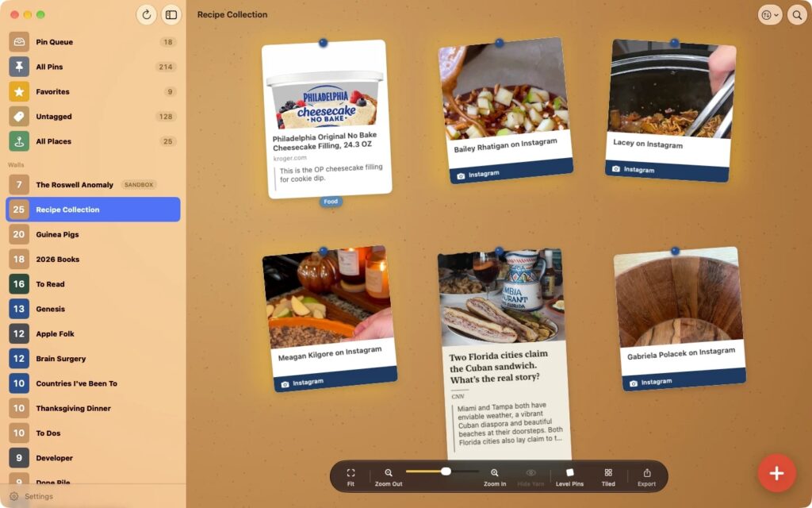Screen dimensions: 812x508
Task: Click the Recipe Collection window title
Action: click(x=232, y=14)
